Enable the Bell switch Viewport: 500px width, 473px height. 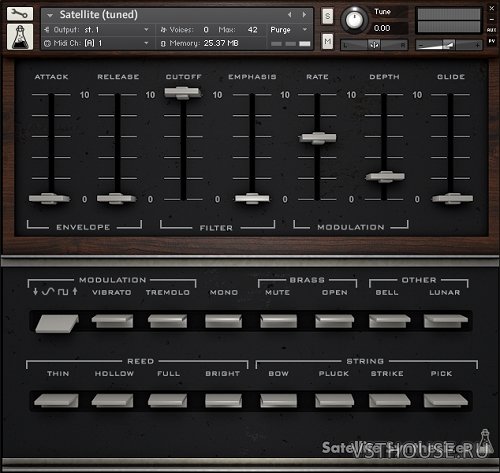coord(389,322)
